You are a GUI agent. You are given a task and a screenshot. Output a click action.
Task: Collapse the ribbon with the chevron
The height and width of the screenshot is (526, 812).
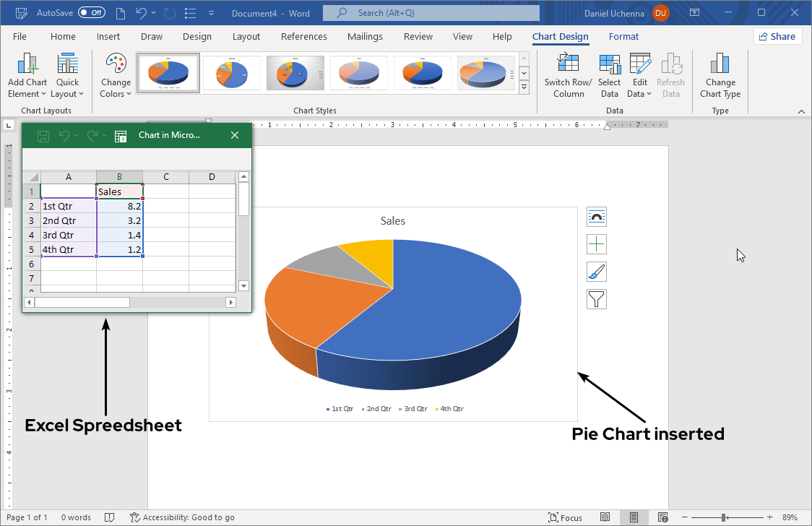801,111
